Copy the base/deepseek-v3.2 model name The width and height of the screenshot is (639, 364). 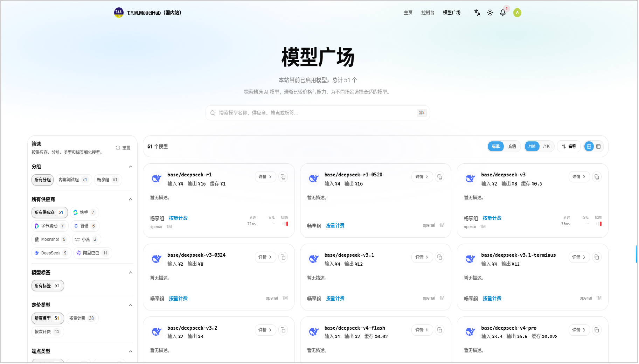coord(283,330)
